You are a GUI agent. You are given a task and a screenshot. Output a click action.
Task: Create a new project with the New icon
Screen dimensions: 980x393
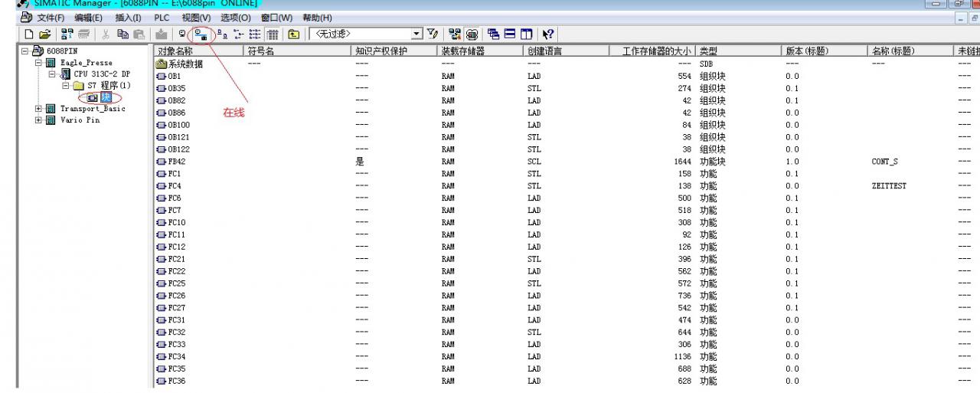click(29, 34)
